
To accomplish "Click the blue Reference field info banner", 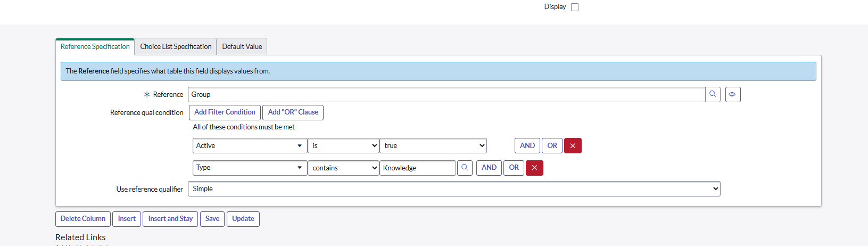I will click(439, 71).
